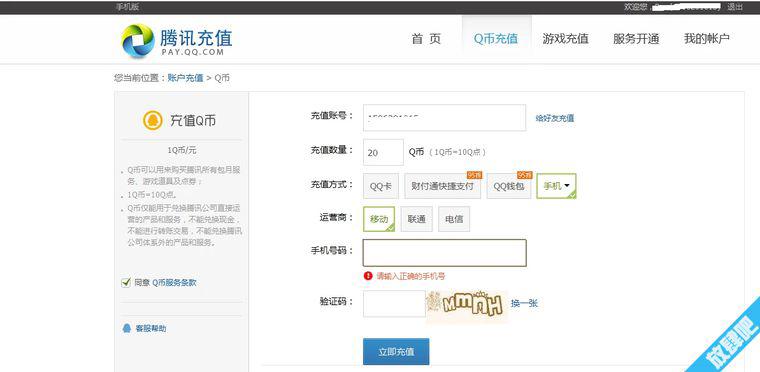Click the (1Q币=10Q点) hint text

458,152
